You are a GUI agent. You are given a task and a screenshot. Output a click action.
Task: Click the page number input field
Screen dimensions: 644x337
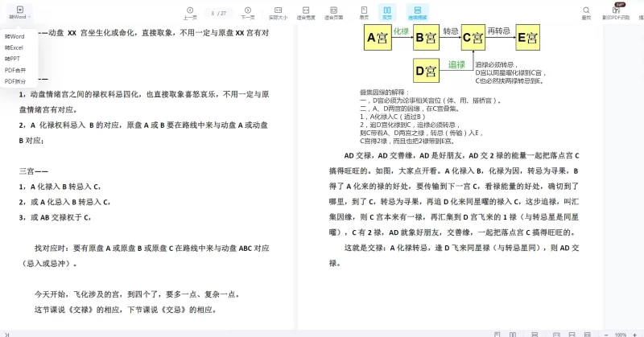213,13
